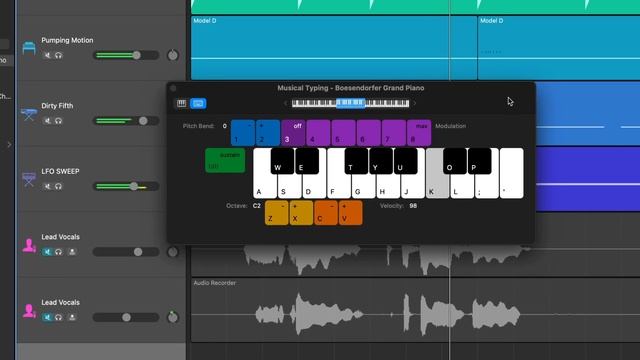Solo the LFO SWEEP track

[x=58, y=187]
